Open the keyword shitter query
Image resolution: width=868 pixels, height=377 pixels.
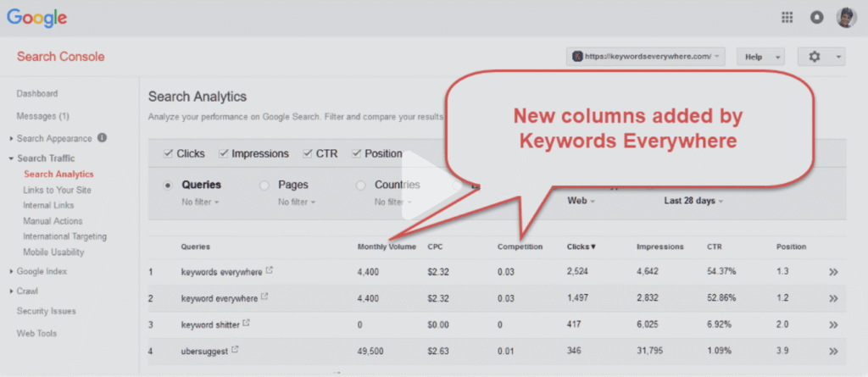(x=210, y=325)
